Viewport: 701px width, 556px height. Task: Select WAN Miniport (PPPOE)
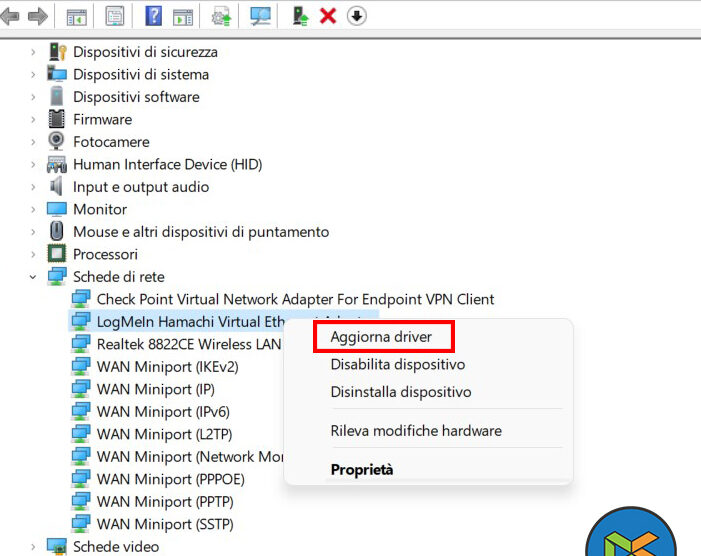(x=171, y=479)
